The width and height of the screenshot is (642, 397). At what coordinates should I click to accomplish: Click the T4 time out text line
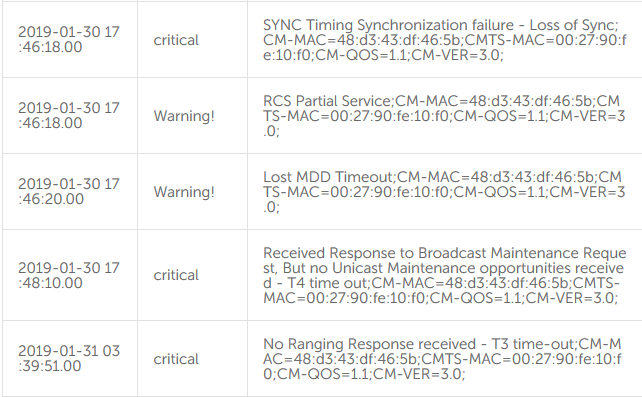(441, 283)
